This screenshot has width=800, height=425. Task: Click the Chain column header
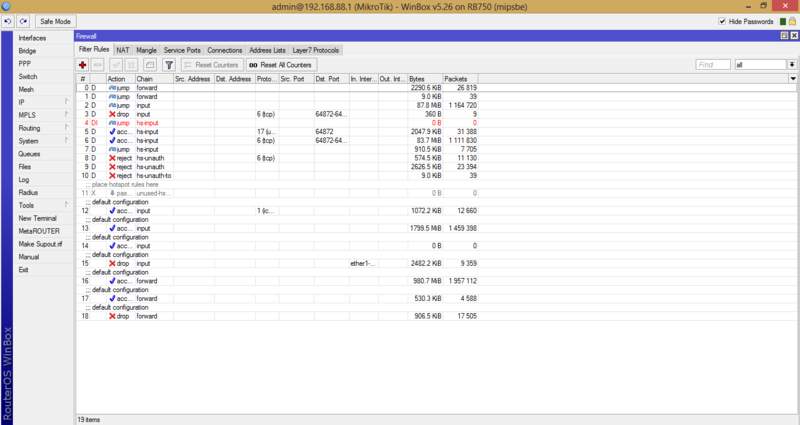[x=154, y=79]
